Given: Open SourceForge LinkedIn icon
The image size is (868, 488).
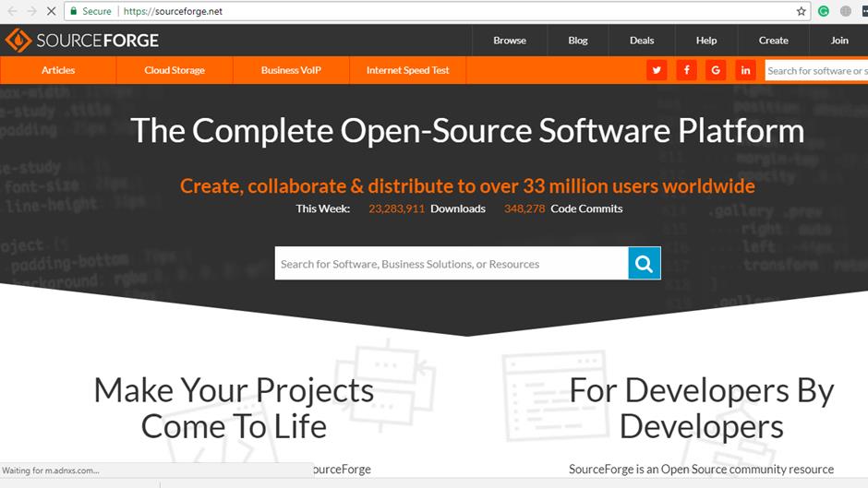Looking at the screenshot, I should tap(746, 70).
